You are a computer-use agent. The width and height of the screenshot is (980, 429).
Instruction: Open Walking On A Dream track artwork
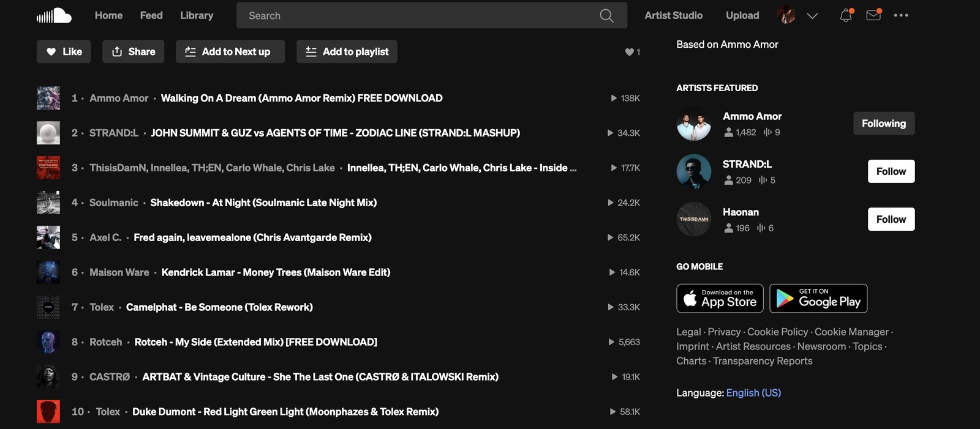(x=48, y=98)
